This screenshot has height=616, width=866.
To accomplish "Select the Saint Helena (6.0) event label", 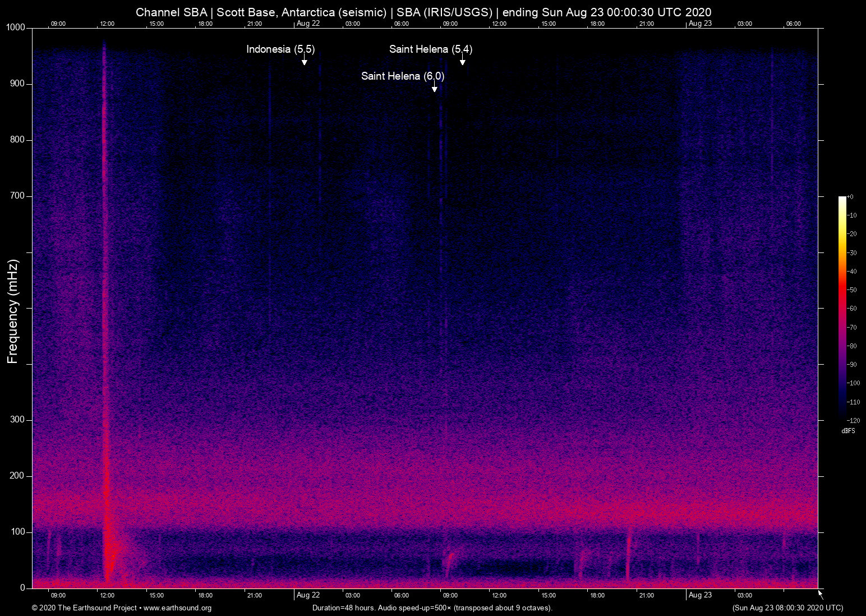I will tap(402, 76).
